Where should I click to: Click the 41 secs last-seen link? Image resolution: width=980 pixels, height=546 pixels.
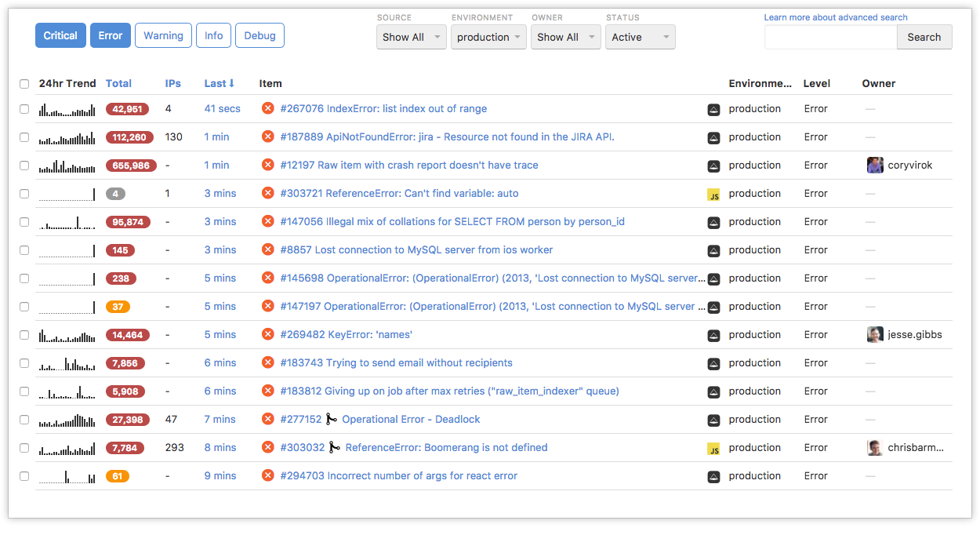point(223,109)
